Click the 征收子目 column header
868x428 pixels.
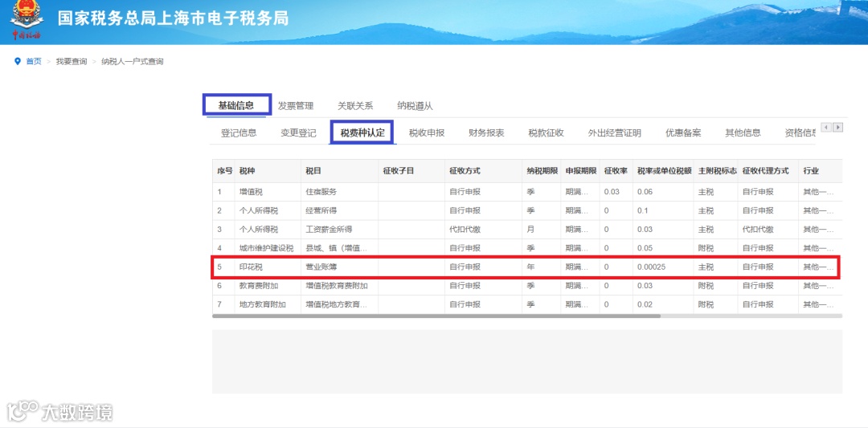(x=411, y=171)
